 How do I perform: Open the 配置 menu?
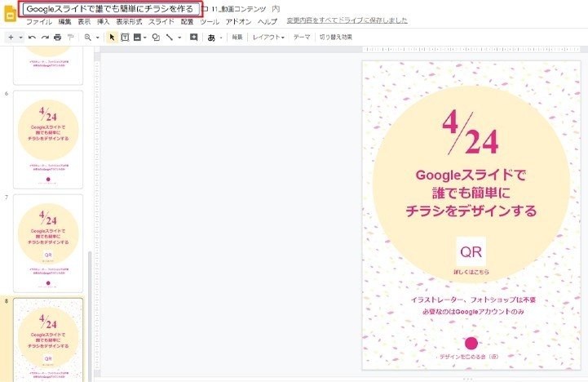187,22
